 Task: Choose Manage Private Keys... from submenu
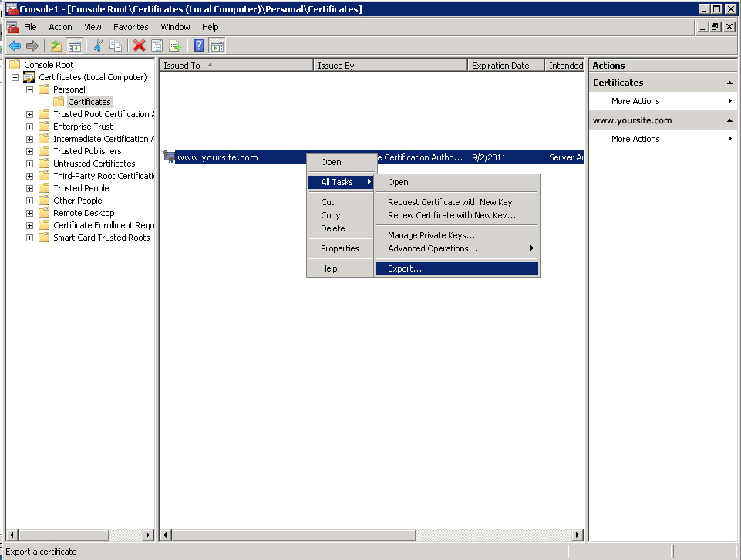pyautogui.click(x=456, y=234)
